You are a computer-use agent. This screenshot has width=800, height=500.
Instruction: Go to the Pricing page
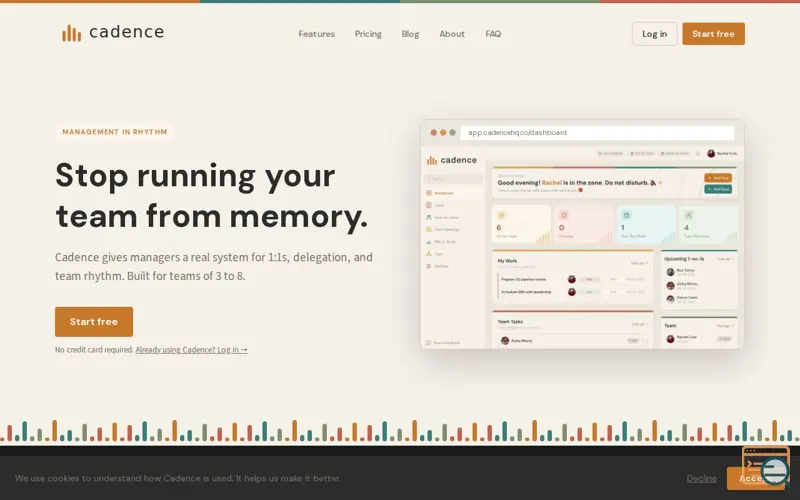point(368,34)
